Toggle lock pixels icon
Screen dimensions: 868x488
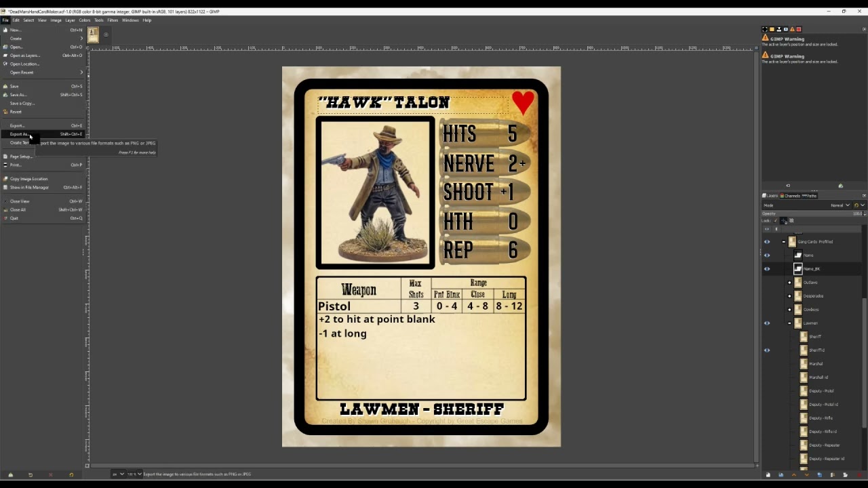point(777,220)
